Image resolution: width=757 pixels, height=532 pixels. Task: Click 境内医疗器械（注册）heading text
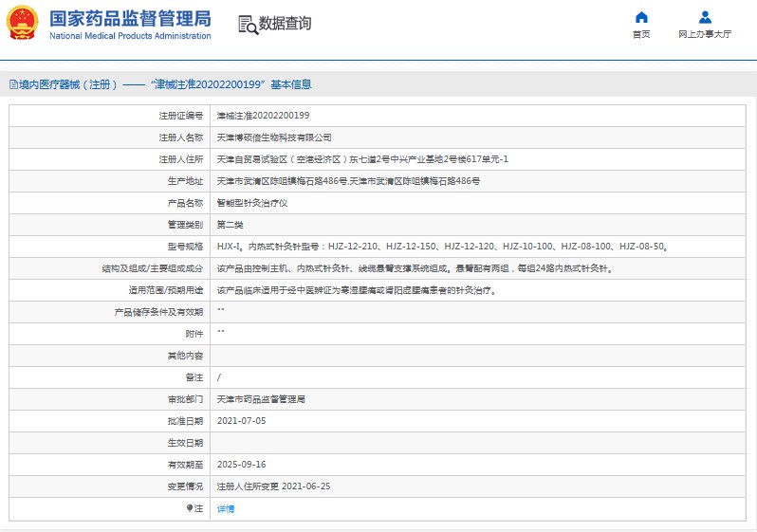click(x=68, y=84)
